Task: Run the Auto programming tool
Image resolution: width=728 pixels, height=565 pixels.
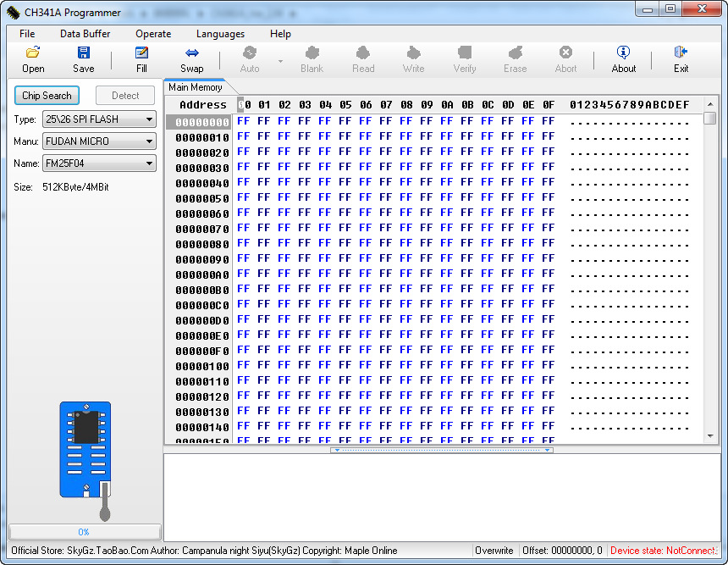Action: [x=250, y=59]
